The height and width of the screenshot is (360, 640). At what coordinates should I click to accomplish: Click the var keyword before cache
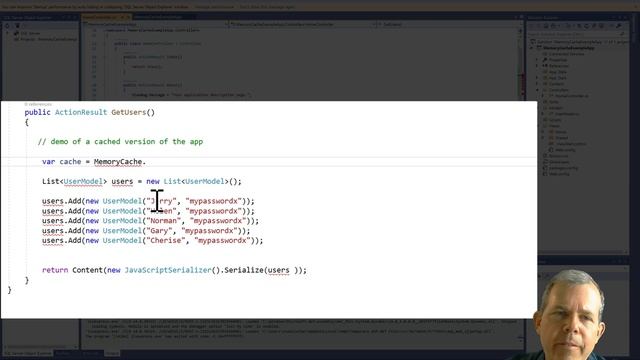click(x=48, y=162)
